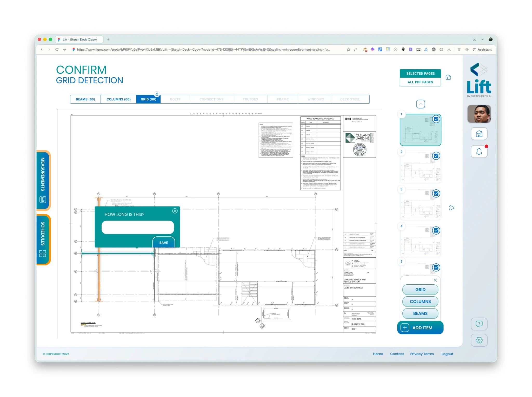Choose Columns in the add item menu
Image resolution: width=532 pixels, height=397 pixels.
420,302
